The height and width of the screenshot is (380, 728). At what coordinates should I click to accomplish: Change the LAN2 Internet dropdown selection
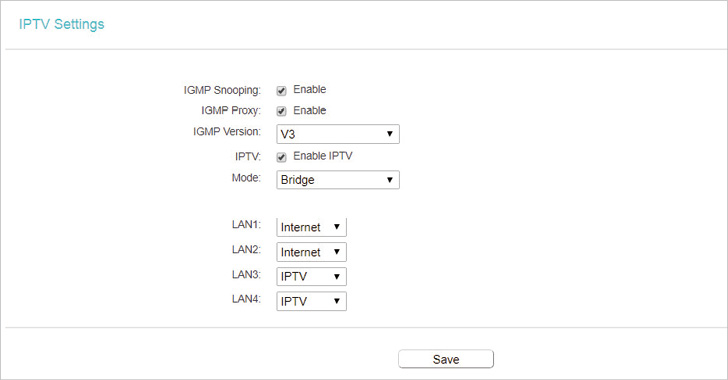coord(312,252)
